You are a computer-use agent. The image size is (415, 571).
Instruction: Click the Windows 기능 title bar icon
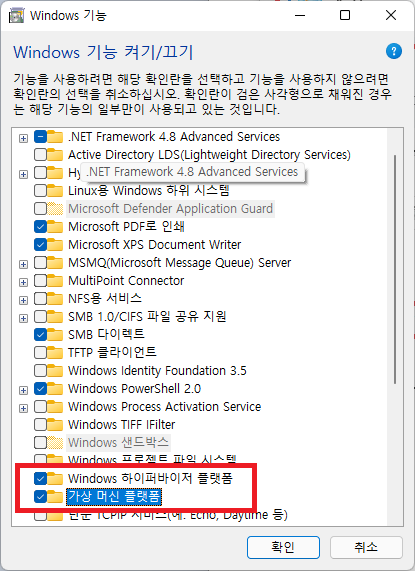click(16, 16)
